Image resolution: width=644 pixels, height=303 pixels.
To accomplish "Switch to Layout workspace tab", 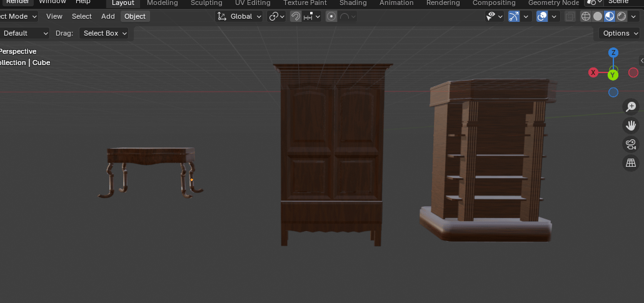I will pos(123,3).
